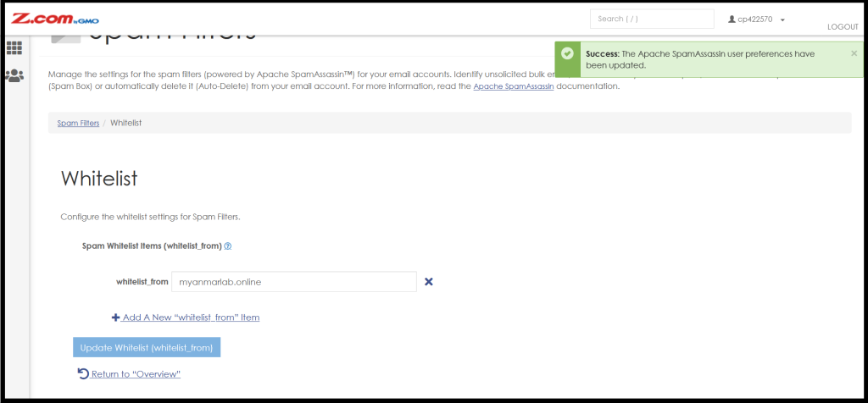Click LOGOUT in the top bar
Screen dimensions: 868x403
click(843, 26)
